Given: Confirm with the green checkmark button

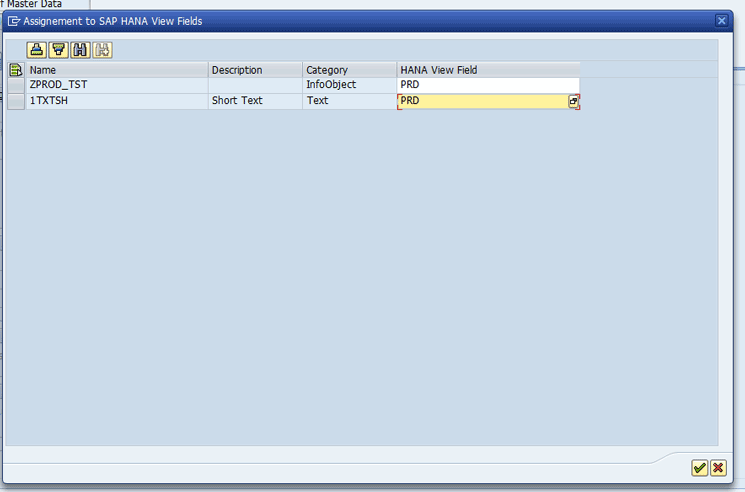Looking at the screenshot, I should pos(699,468).
